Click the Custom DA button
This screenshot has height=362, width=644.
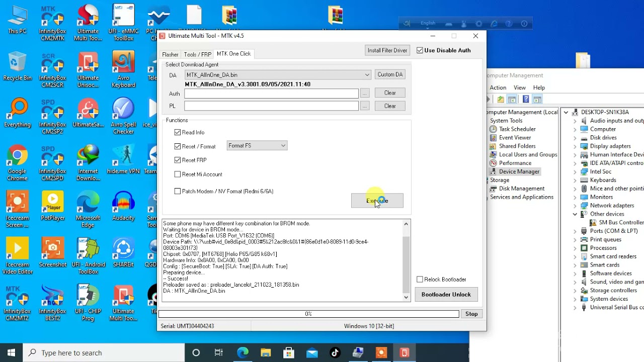390,74
